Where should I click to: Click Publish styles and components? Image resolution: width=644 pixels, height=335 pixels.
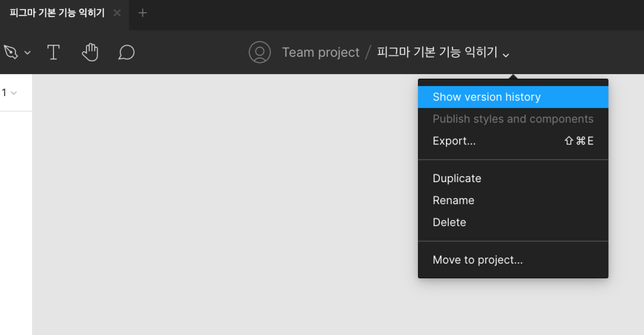click(x=513, y=119)
